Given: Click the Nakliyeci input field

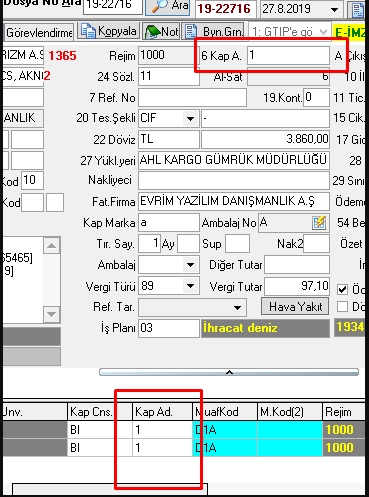Looking at the screenshot, I should [234, 181].
